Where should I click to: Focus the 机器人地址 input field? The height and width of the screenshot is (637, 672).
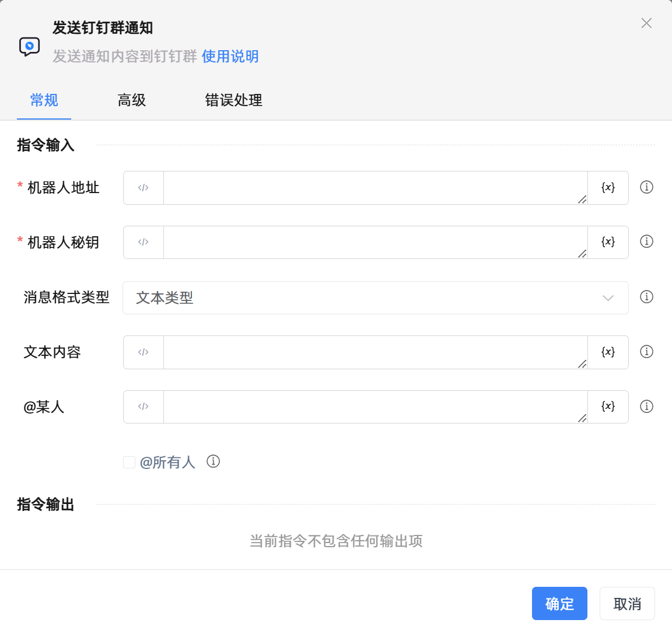376,188
